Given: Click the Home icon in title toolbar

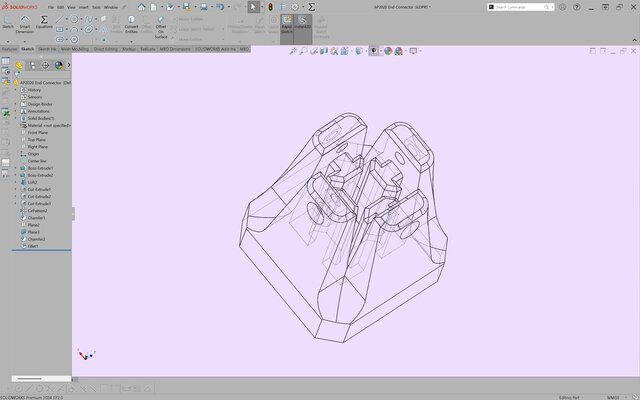Looking at the screenshot, I should click(141, 7).
